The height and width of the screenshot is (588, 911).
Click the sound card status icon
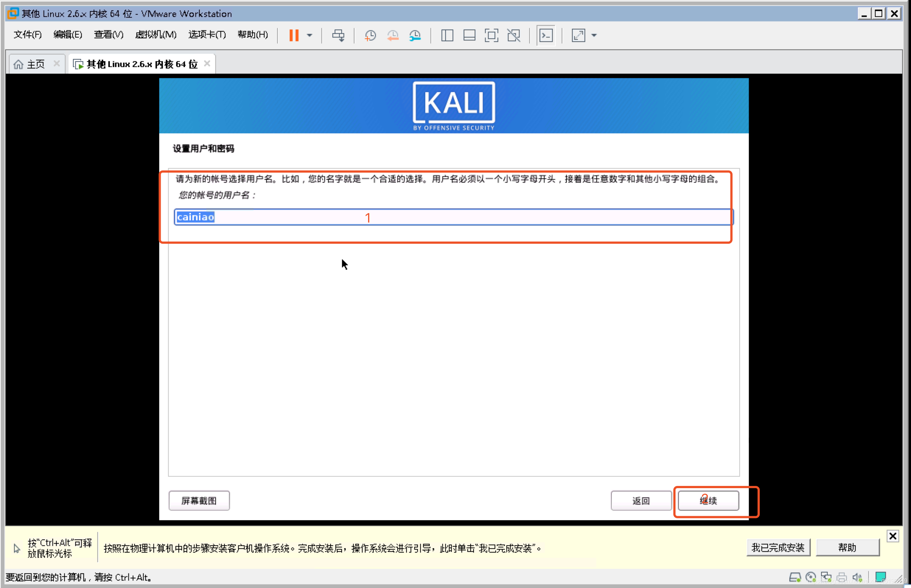tap(857, 577)
